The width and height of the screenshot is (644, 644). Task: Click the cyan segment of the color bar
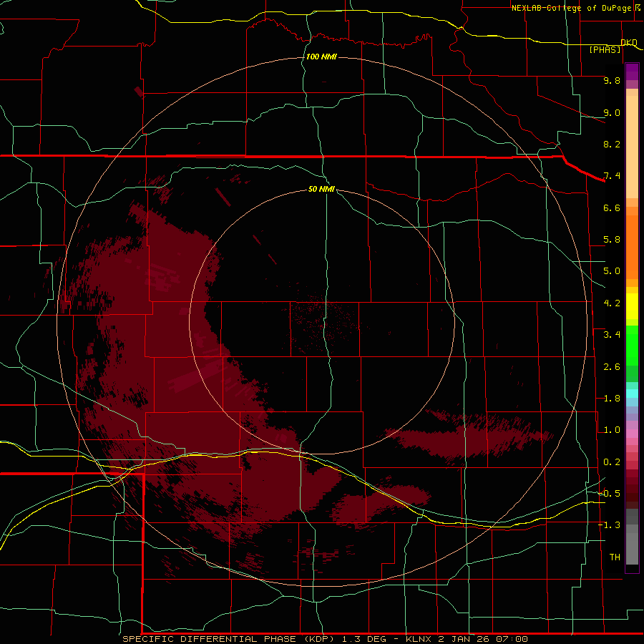coord(632,394)
